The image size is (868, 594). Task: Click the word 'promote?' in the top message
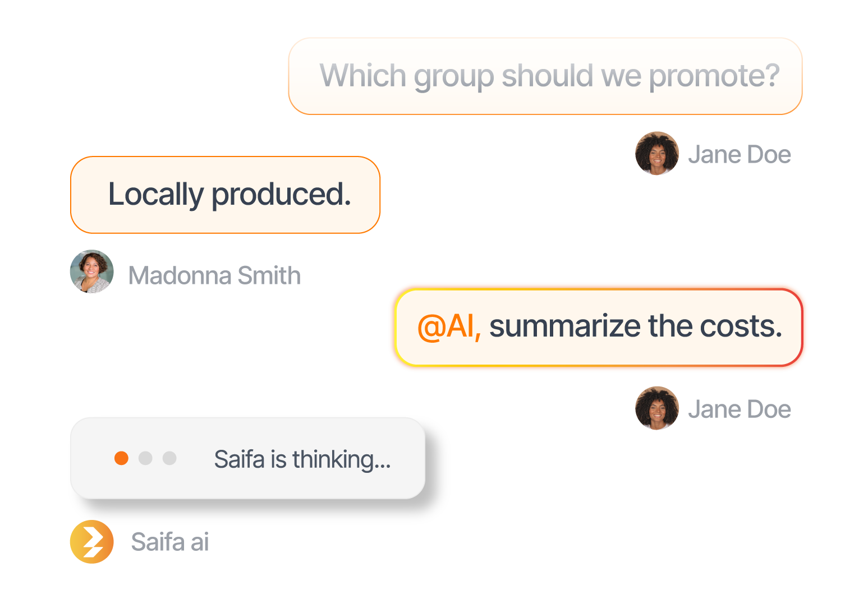click(714, 76)
